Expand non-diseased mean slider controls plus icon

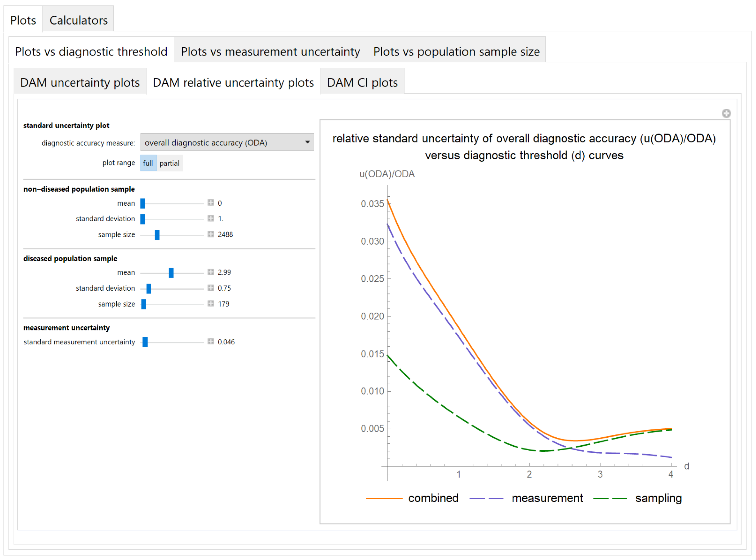pos(211,203)
